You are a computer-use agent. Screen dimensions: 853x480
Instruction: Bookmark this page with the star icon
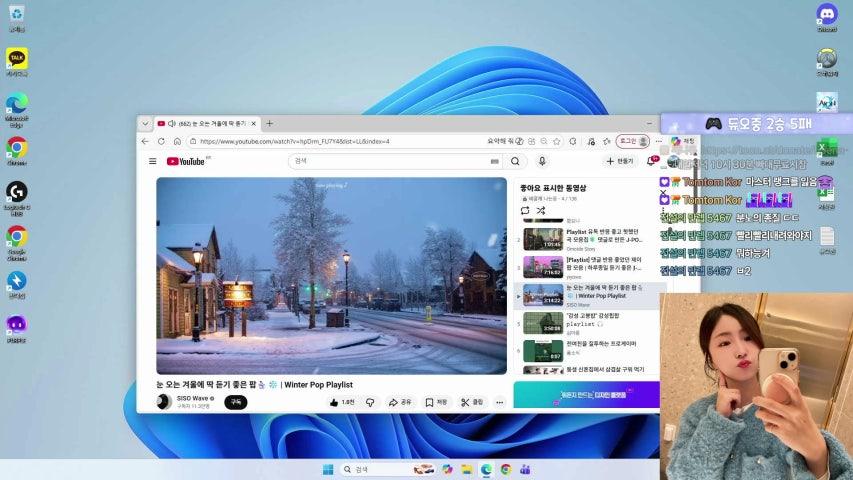[557, 141]
